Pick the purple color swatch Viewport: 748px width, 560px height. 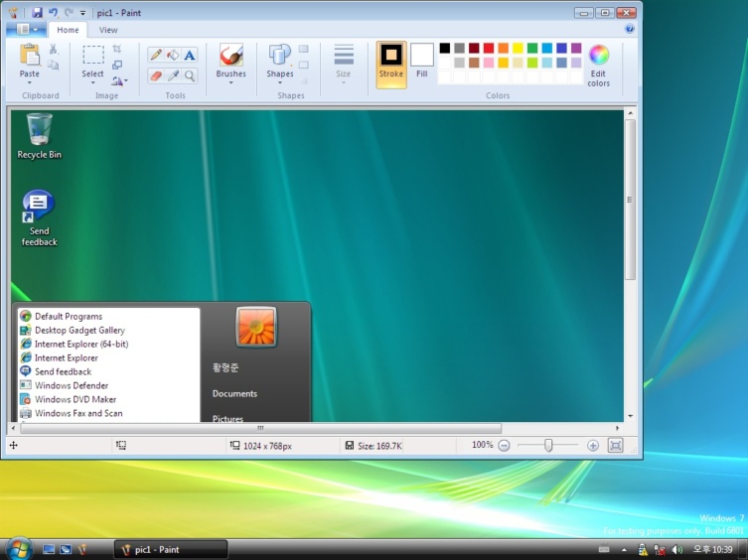[576, 48]
